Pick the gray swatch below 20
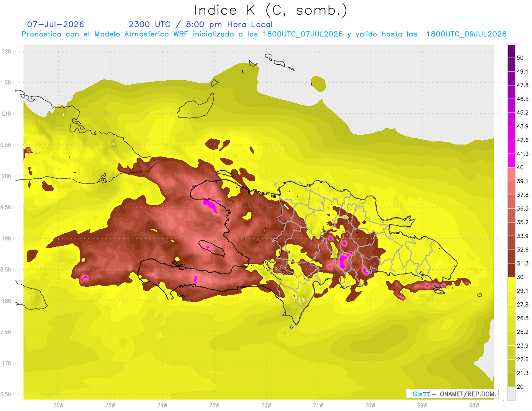The width and height of the screenshot is (532, 411). click(511, 394)
